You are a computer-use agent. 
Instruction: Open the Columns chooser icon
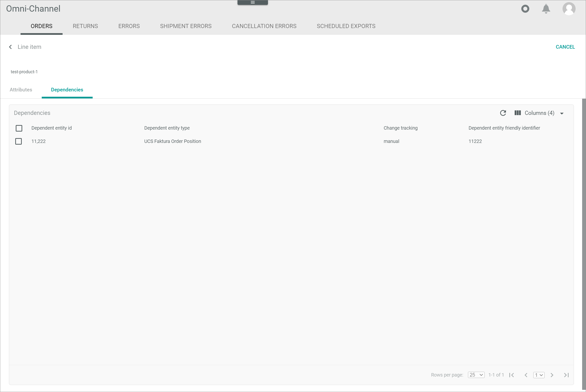518,113
